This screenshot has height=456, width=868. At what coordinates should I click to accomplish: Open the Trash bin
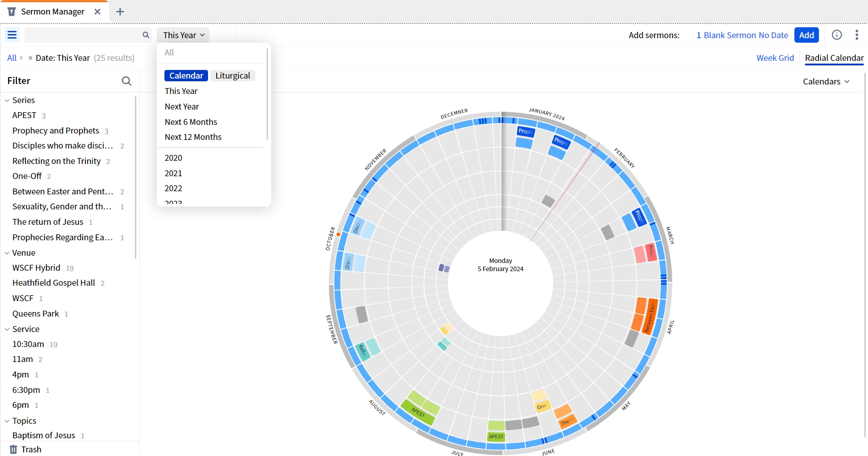tap(25, 449)
